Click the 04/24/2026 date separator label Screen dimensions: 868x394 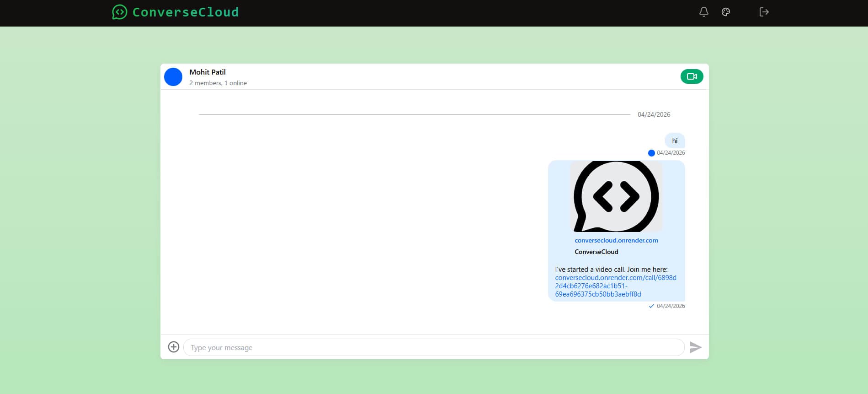pos(654,114)
